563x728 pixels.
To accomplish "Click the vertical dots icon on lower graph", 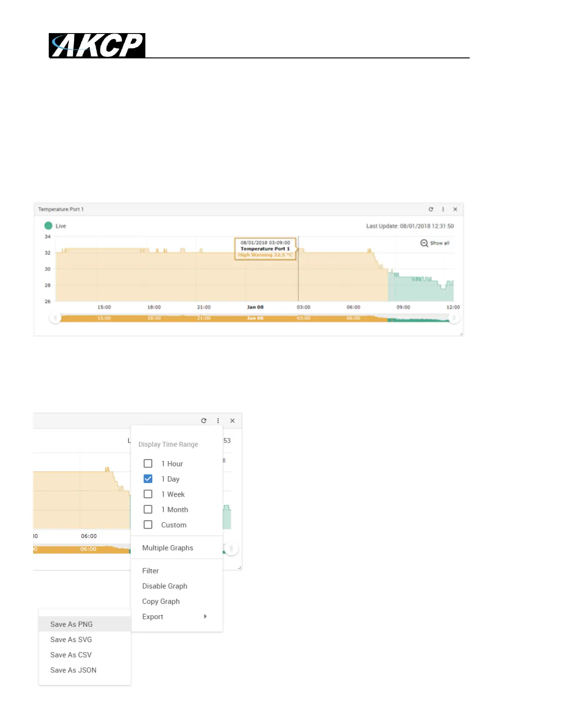I will (218, 421).
